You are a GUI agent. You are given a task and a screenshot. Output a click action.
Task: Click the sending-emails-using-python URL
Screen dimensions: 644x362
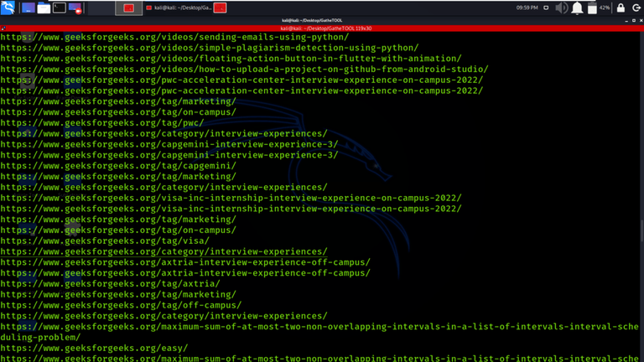tap(174, 37)
